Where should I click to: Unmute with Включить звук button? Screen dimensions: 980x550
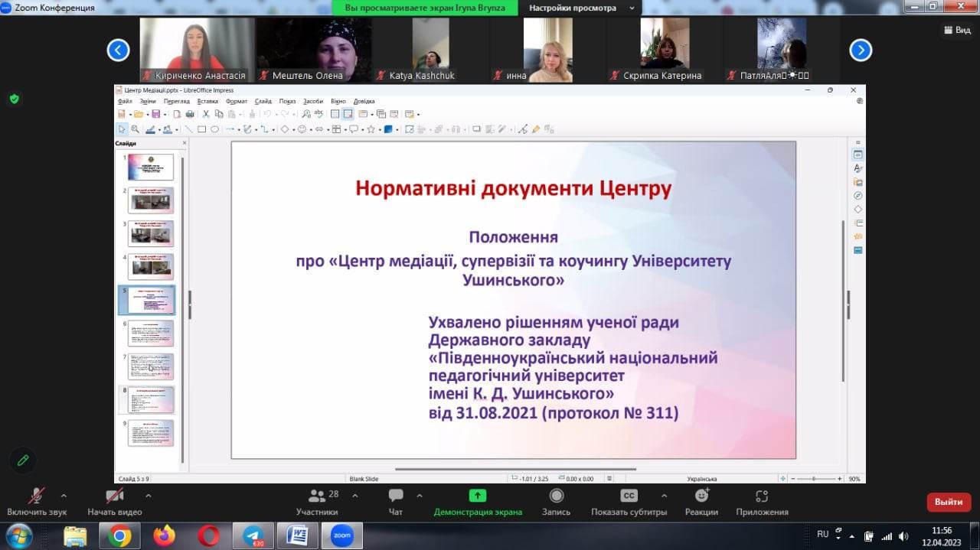pos(37,503)
